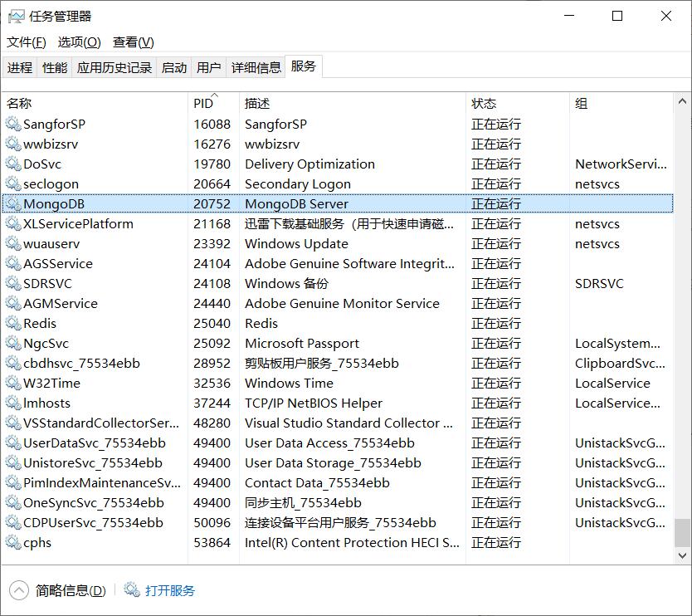Click the LocalService group cell of W32Time
The height and width of the screenshot is (616, 692).
click(x=612, y=383)
